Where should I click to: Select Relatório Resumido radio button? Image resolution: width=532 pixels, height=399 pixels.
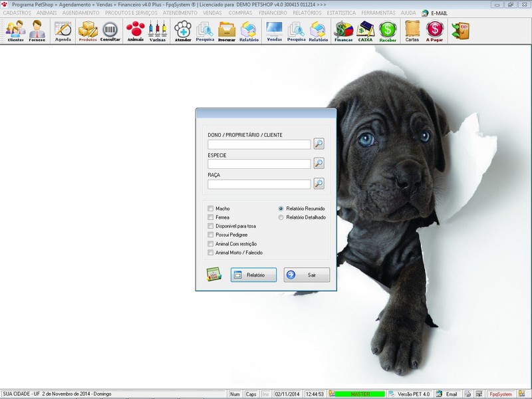click(281, 208)
